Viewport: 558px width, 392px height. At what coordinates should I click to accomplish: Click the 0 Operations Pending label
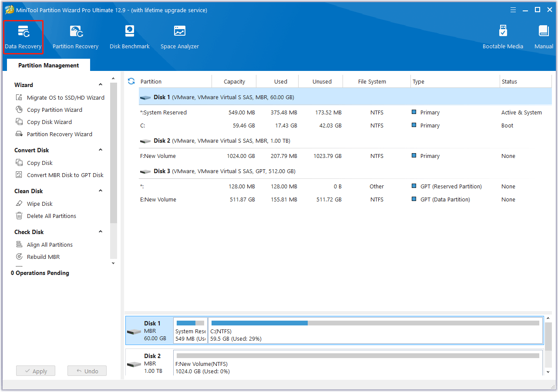pos(40,273)
